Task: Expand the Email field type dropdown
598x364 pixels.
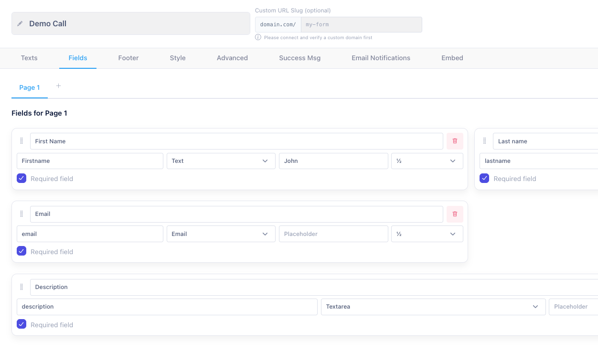Action: click(x=221, y=234)
